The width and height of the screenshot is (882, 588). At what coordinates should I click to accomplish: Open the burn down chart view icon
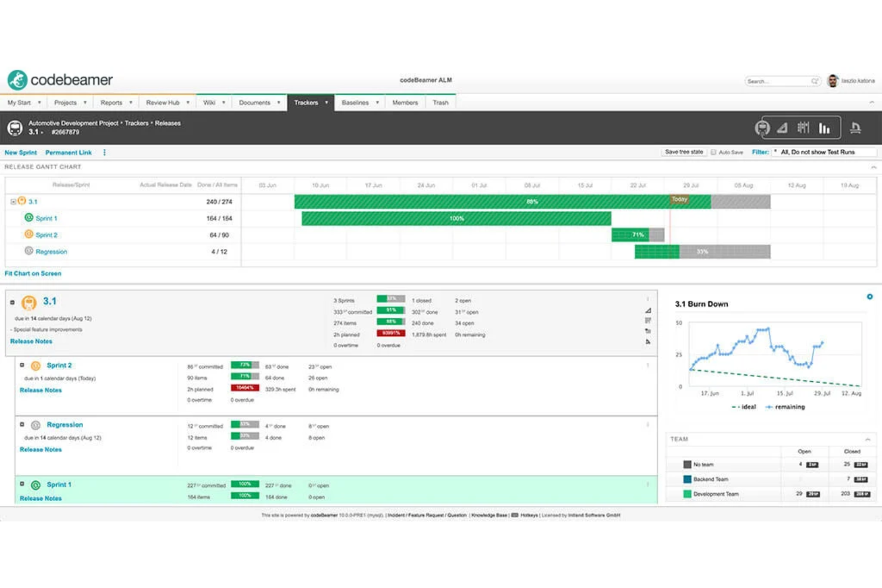pos(782,127)
